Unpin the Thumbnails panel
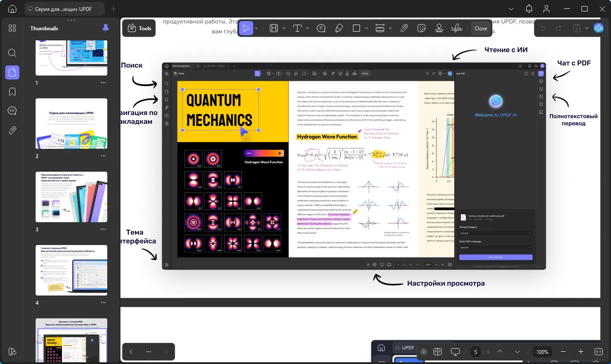611x364 pixels. point(105,28)
